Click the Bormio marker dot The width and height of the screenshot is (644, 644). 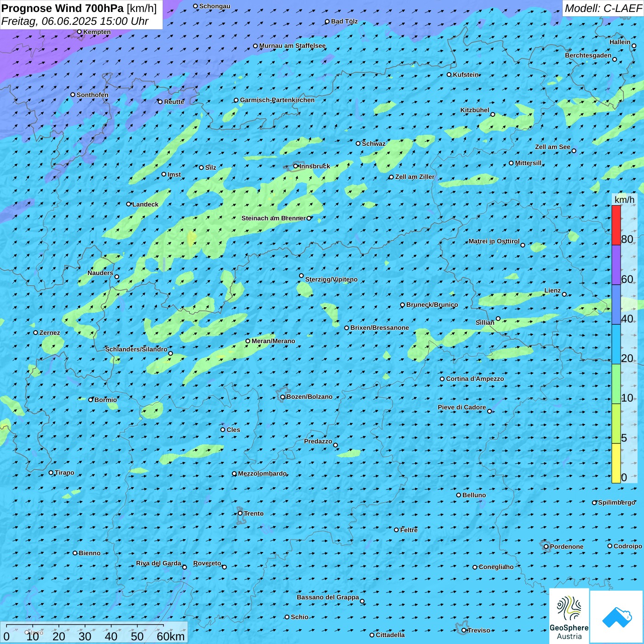click(91, 400)
